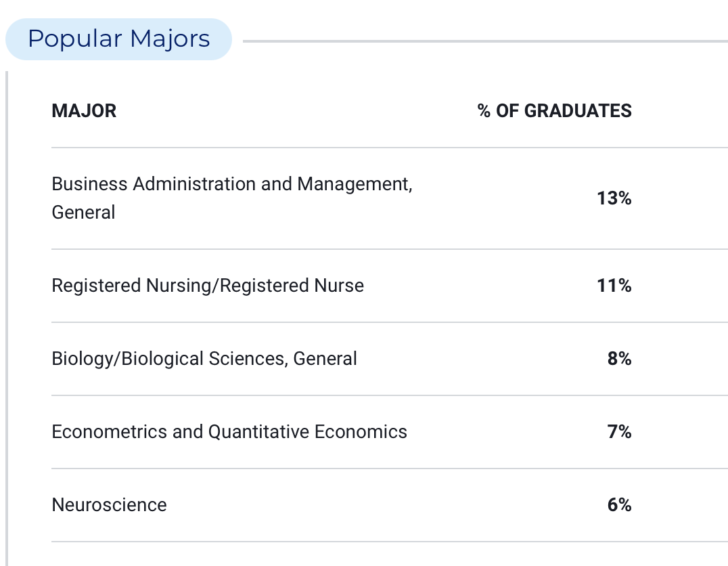The image size is (728, 566).
Task: Click the divider line below column headers
Action: (x=390, y=148)
